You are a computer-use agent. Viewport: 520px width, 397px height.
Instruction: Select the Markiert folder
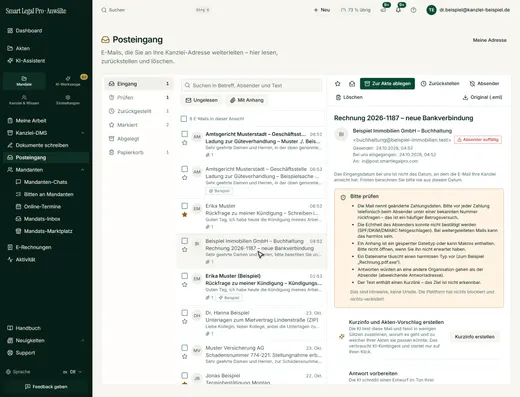coord(139,125)
